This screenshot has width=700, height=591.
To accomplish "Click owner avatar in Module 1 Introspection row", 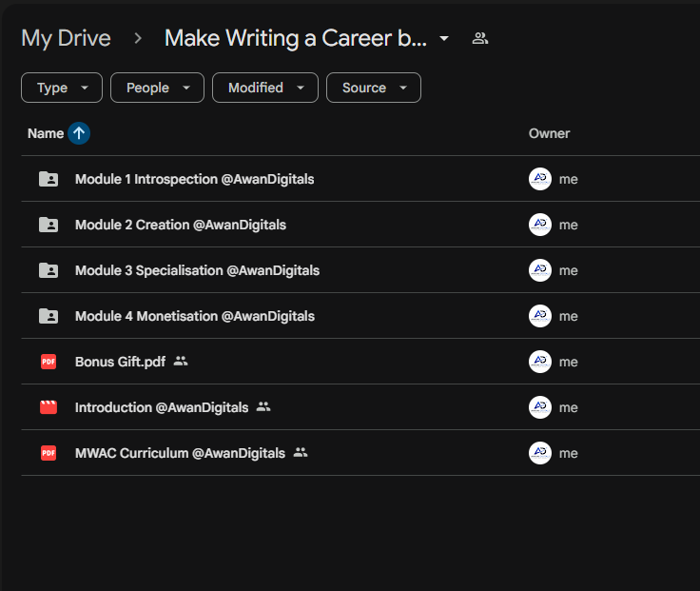I will [x=540, y=179].
